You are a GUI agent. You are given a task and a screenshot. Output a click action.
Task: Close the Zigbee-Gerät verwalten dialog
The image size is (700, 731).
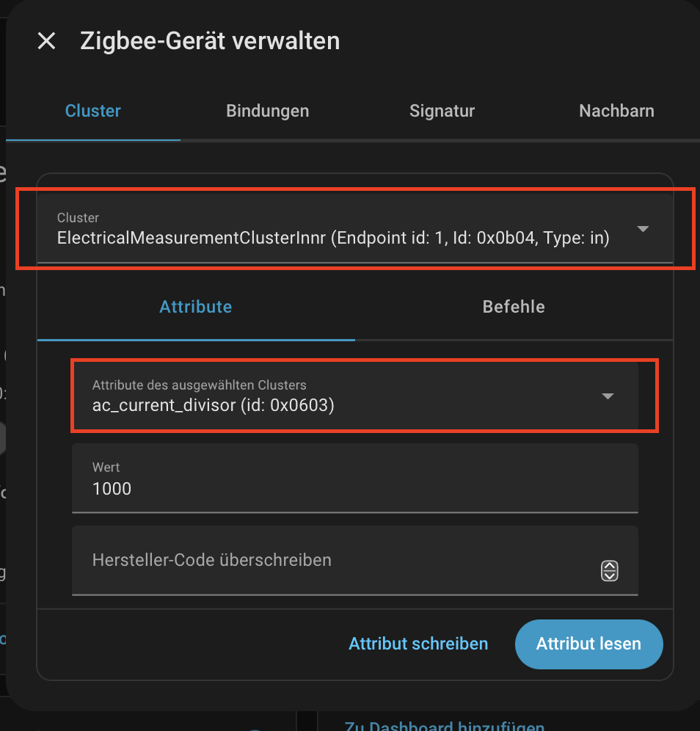(x=46, y=41)
